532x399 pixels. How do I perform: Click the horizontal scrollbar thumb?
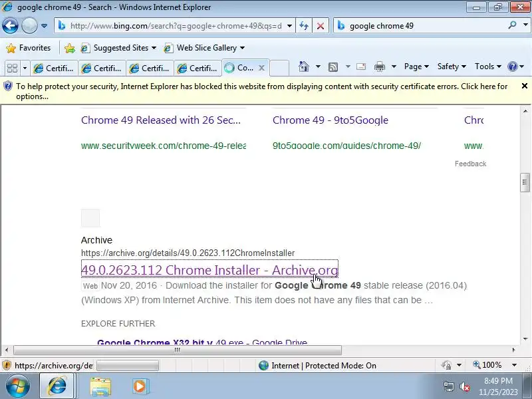[178, 350]
